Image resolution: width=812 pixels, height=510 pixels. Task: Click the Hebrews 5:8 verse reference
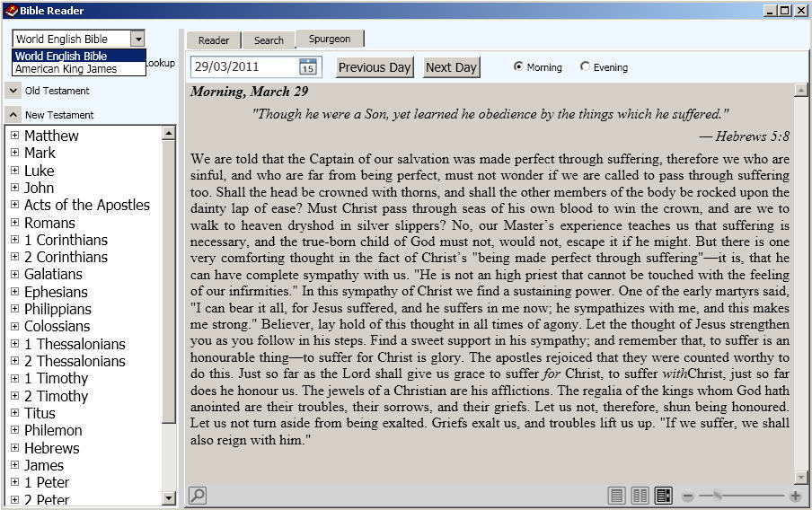753,136
